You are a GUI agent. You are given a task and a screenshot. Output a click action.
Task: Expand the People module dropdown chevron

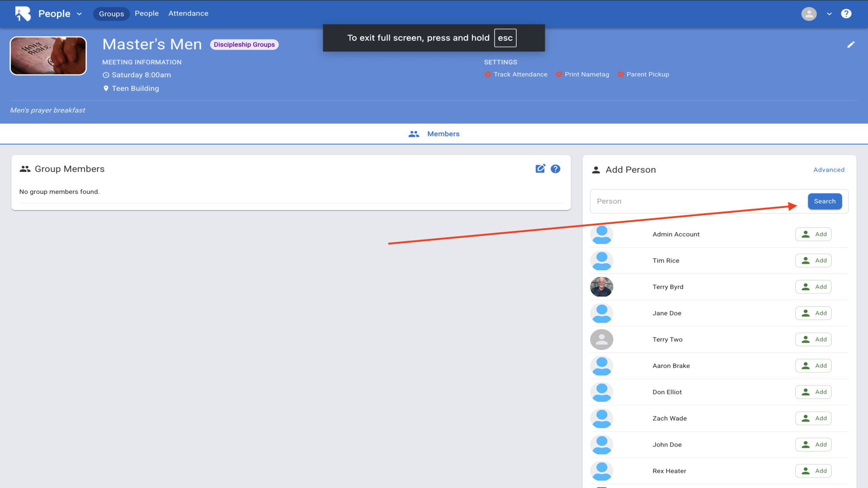click(80, 14)
